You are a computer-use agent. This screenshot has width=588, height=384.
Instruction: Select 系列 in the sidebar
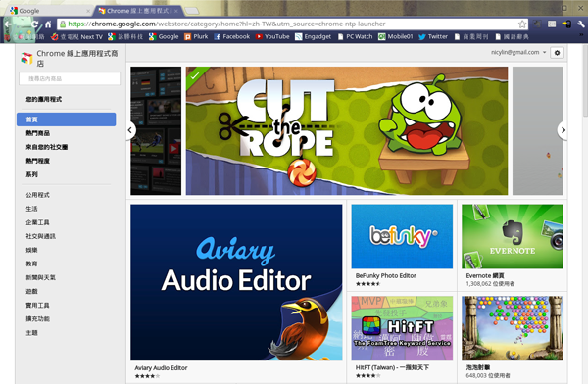point(32,174)
